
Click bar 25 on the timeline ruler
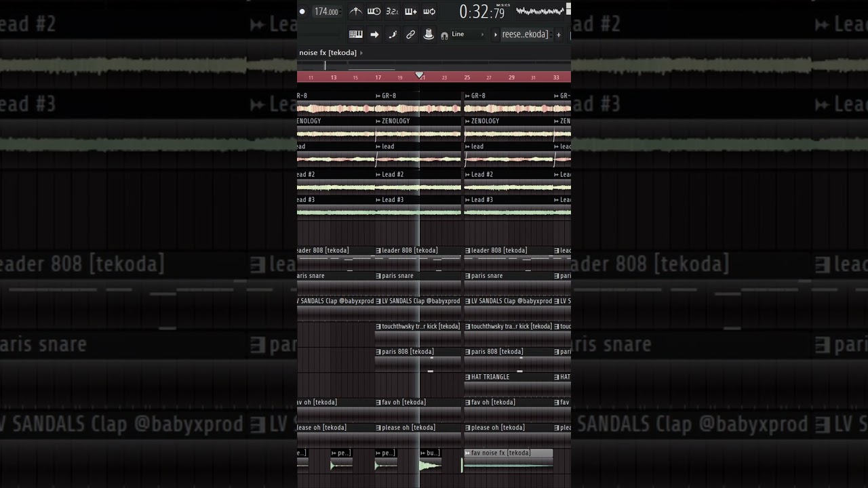pos(467,77)
